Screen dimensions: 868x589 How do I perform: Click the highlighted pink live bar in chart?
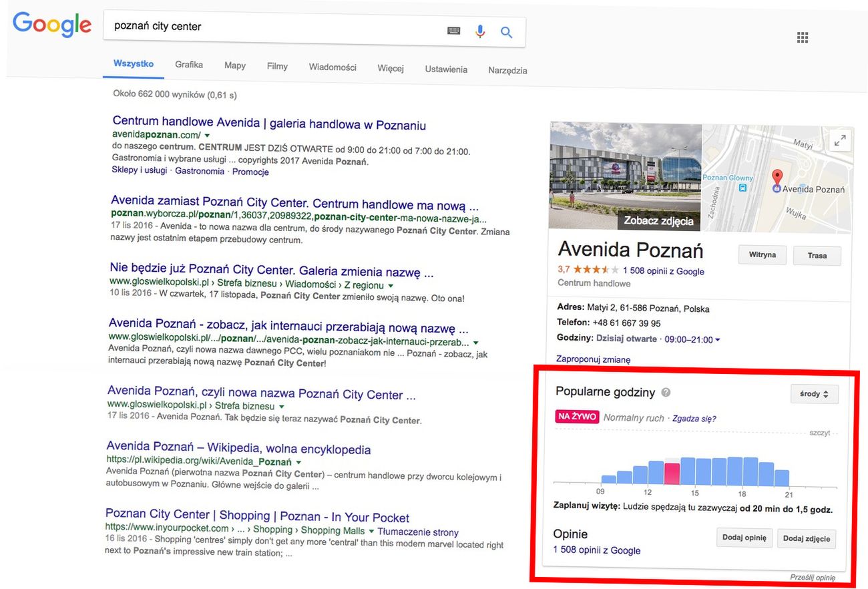tap(672, 472)
